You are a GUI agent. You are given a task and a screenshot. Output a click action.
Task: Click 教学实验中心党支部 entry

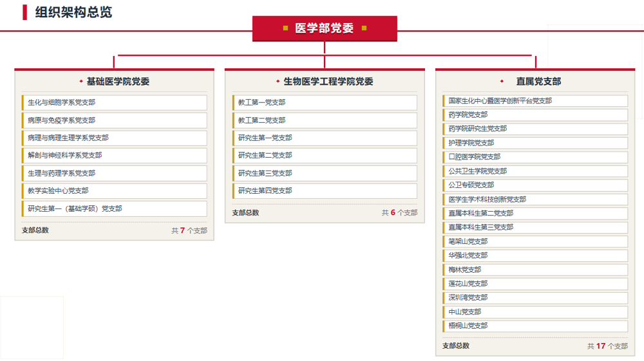114,190
